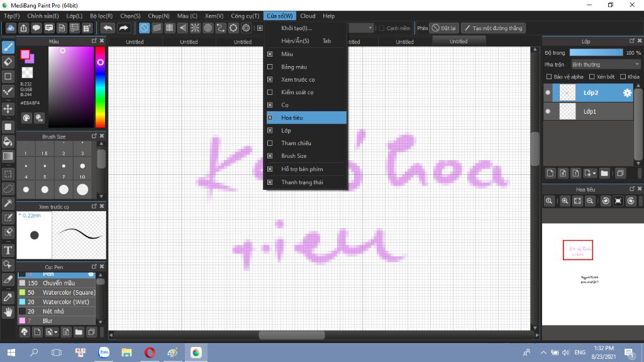Select the Blur brush
The height and width of the screenshot is (362, 644).
(57, 321)
